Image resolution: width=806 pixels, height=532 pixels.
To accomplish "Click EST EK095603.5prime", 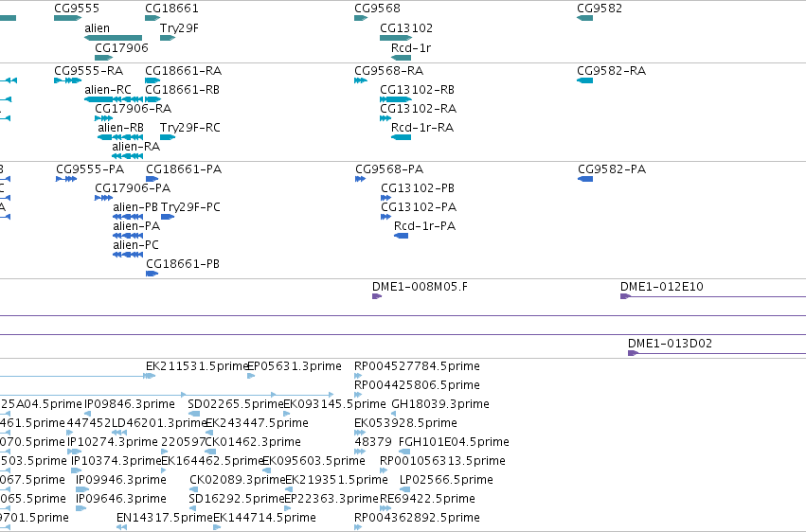I will [266, 470].
